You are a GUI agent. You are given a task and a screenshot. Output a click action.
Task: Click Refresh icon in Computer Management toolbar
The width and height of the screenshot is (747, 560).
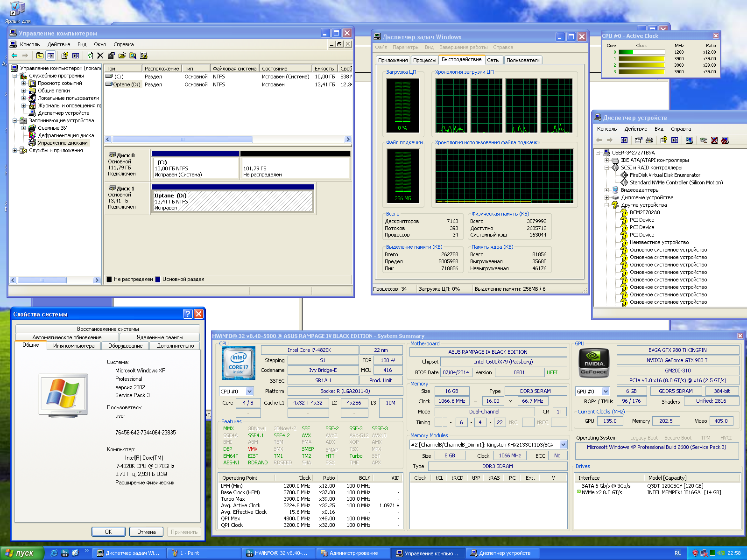tap(90, 56)
